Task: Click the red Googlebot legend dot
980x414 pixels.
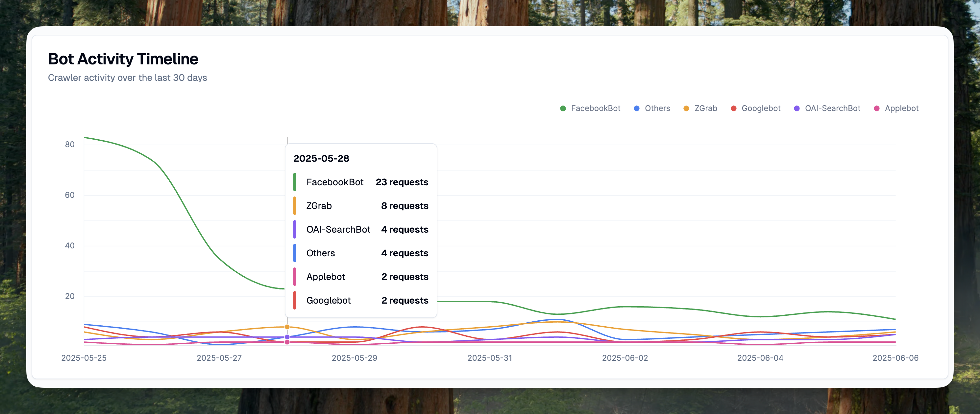Action: (733, 108)
